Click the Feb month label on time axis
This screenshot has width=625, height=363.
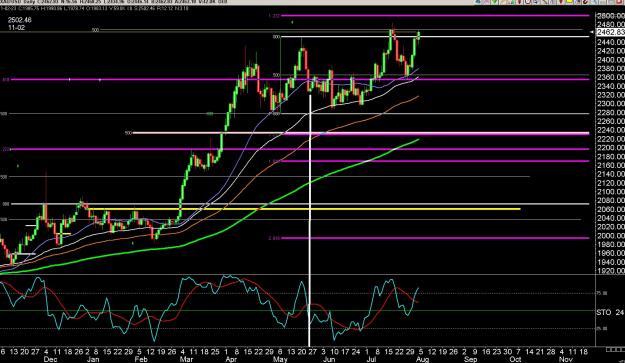tap(140, 359)
